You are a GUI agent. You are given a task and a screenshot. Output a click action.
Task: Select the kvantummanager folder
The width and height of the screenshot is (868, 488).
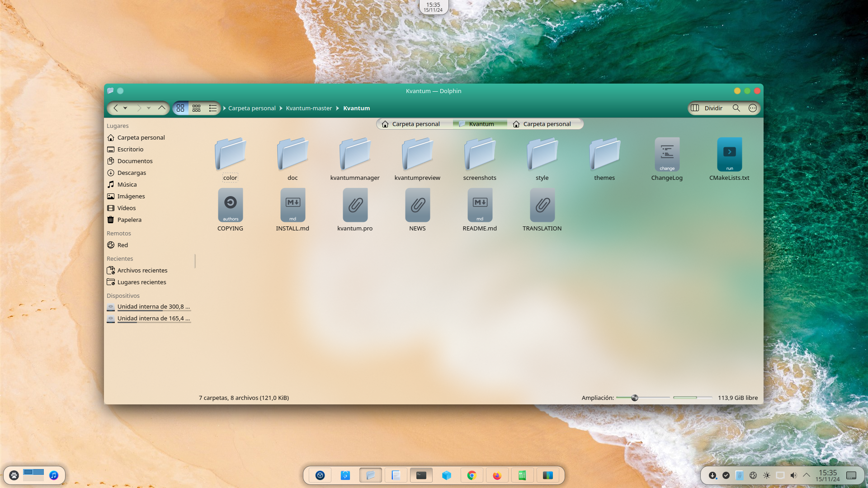click(x=355, y=159)
